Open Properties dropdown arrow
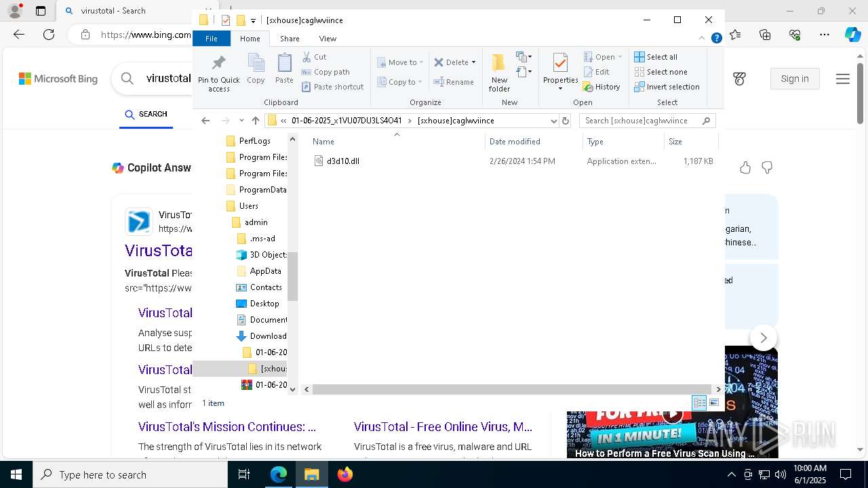The width and height of the screenshot is (868, 488). click(x=561, y=89)
